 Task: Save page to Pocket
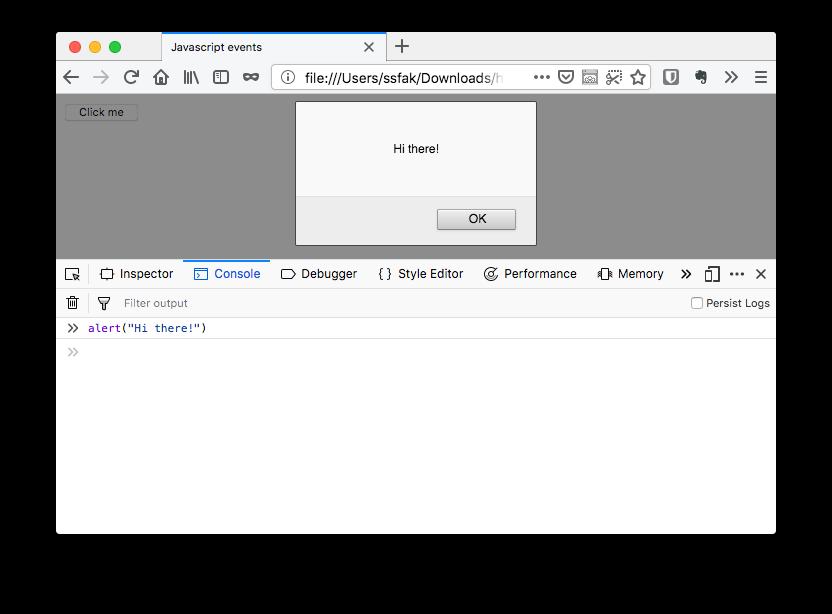pos(566,77)
